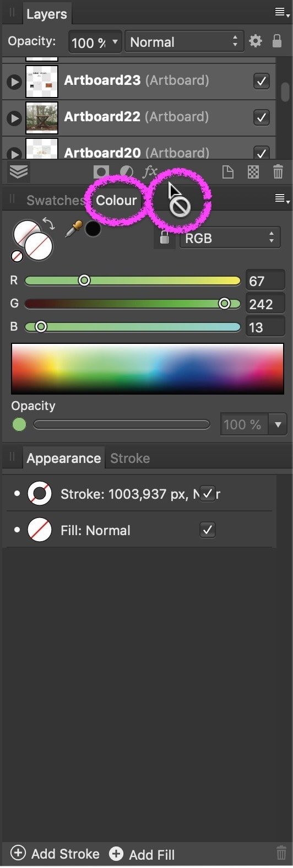Toggle the layer lock padlock icon
The width and height of the screenshot is (293, 868).
[278, 41]
